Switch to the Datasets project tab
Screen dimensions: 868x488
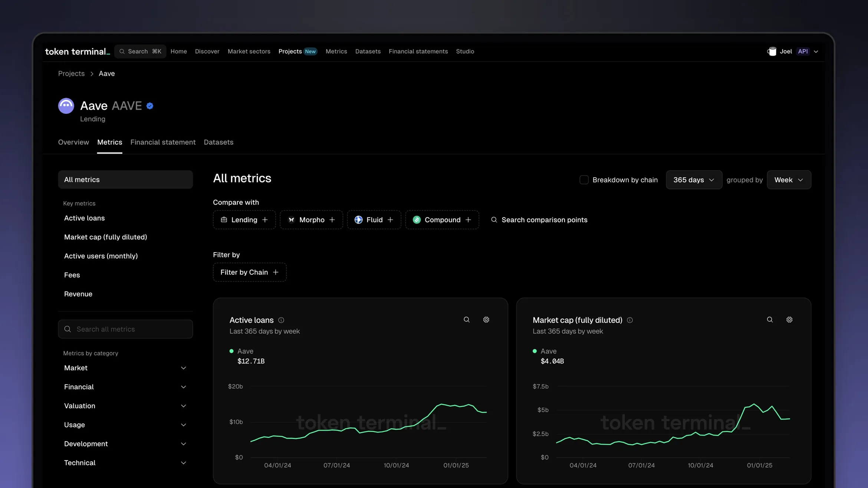[218, 142]
